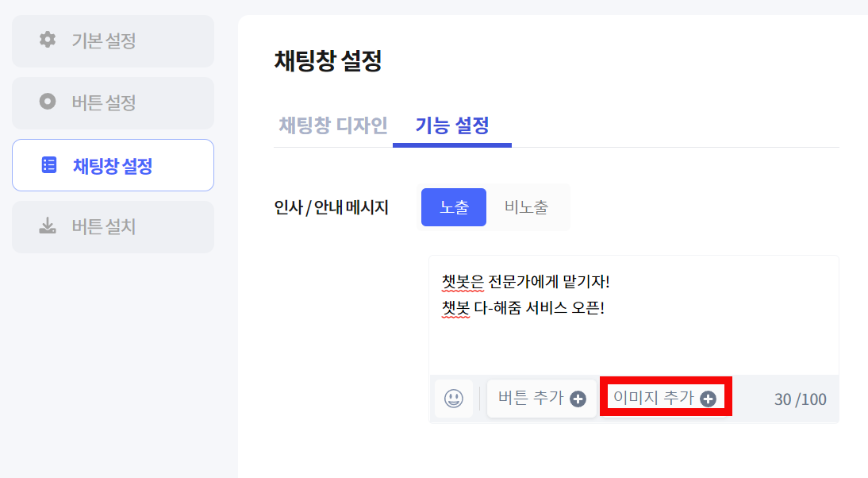Switch to the 기능 설정 tab
868x478 pixels.
[452, 125]
